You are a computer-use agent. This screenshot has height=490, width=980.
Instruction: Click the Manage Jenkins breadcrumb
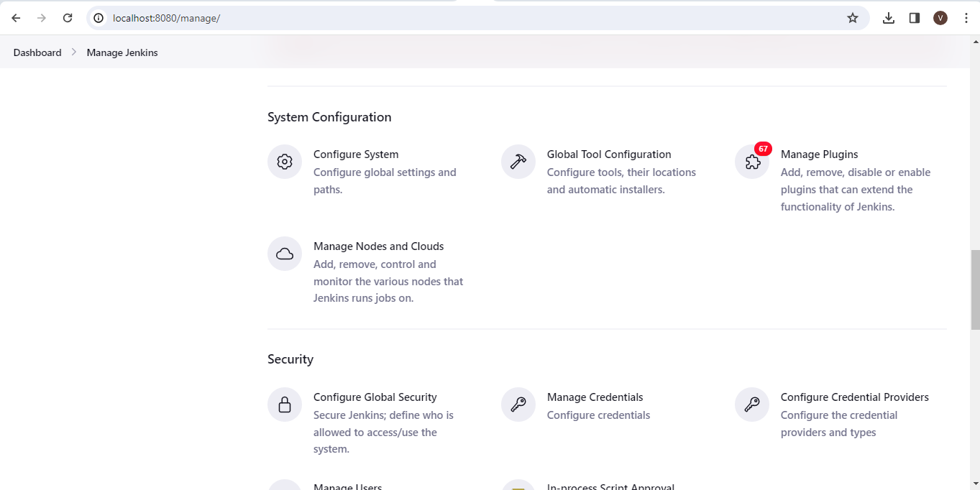[x=122, y=52]
